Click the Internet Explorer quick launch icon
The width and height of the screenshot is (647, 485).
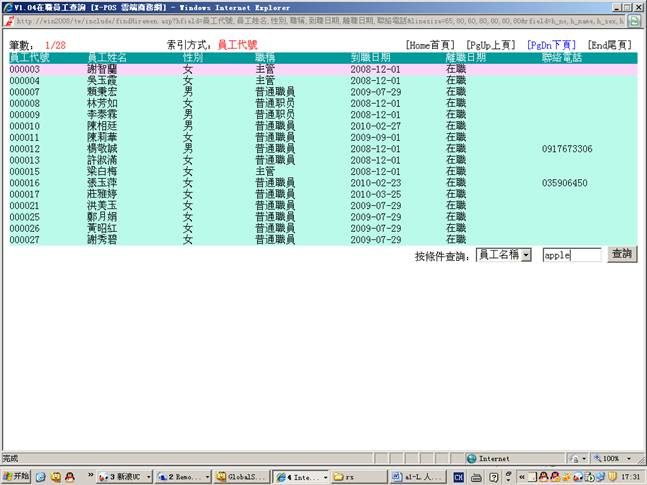[x=42, y=477]
